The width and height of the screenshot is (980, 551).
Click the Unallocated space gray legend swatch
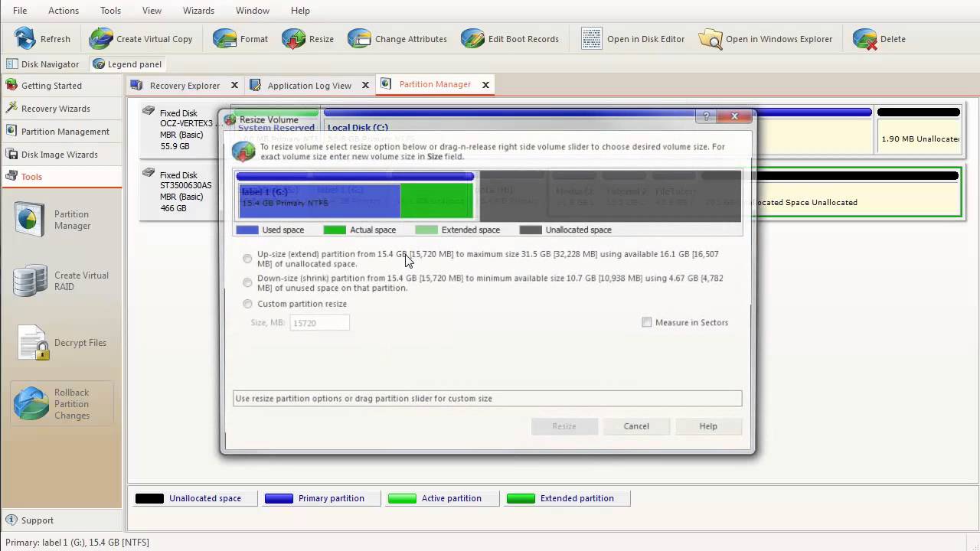(x=531, y=230)
